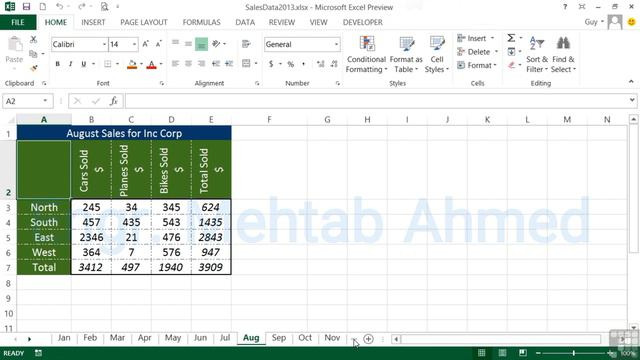Switch to the INSERT ribbon tab
Viewport: 640px width, 360px height.
[x=93, y=22]
